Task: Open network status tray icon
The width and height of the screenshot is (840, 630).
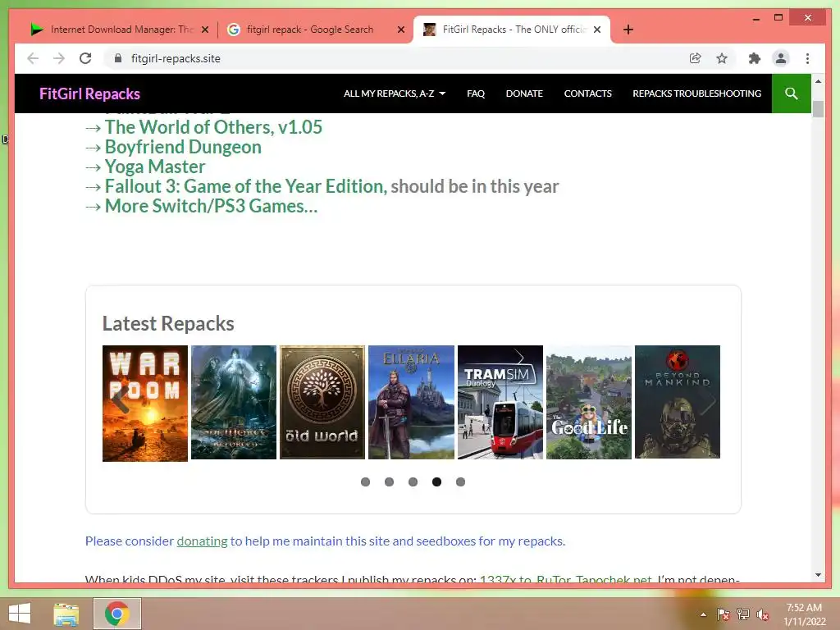Action: [x=743, y=614]
